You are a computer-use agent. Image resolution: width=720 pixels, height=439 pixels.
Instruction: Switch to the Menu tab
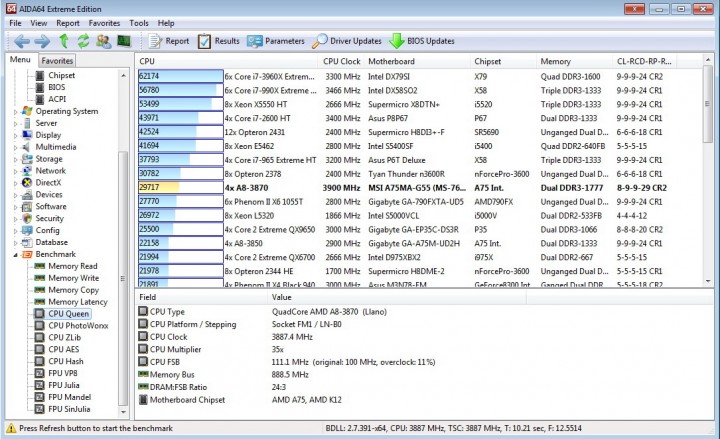20,60
